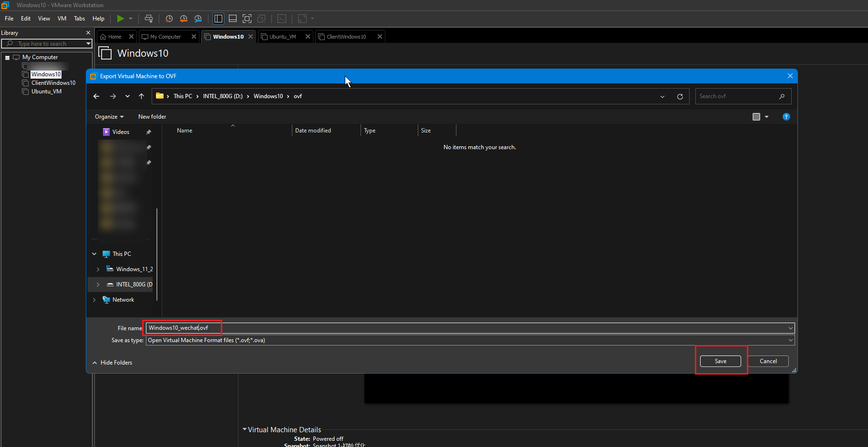Click the Unity mode toolbar icon
This screenshot has height=447, width=868.
coord(261,19)
